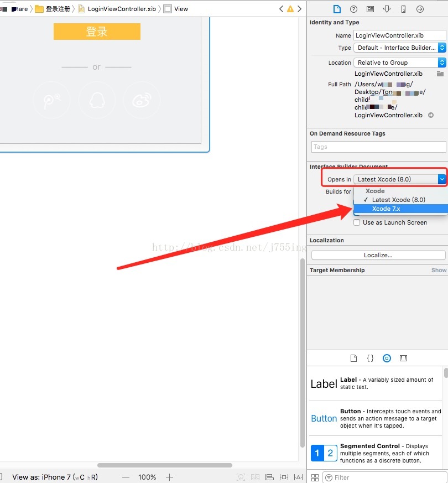
Task: Click the canvas horizontal scrollbar
Action: click(165, 465)
